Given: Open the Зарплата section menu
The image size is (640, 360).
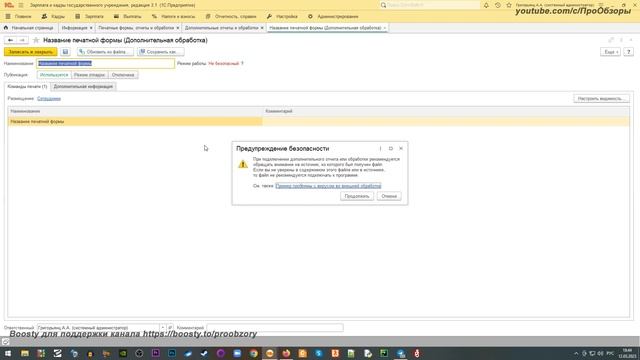Looking at the screenshot, I should click(90, 16).
